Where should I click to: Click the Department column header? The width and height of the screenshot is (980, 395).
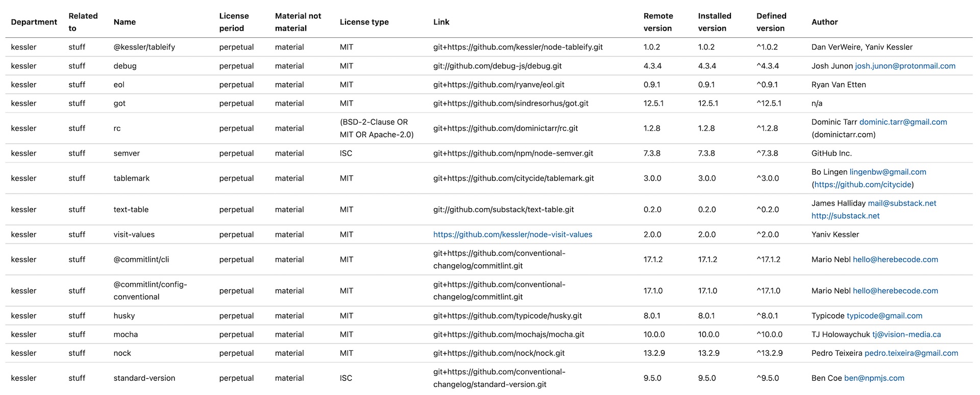point(34,22)
